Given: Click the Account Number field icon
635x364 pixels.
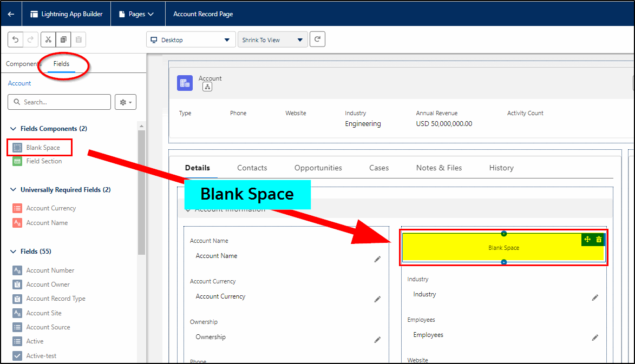Looking at the screenshot, I should (x=17, y=270).
